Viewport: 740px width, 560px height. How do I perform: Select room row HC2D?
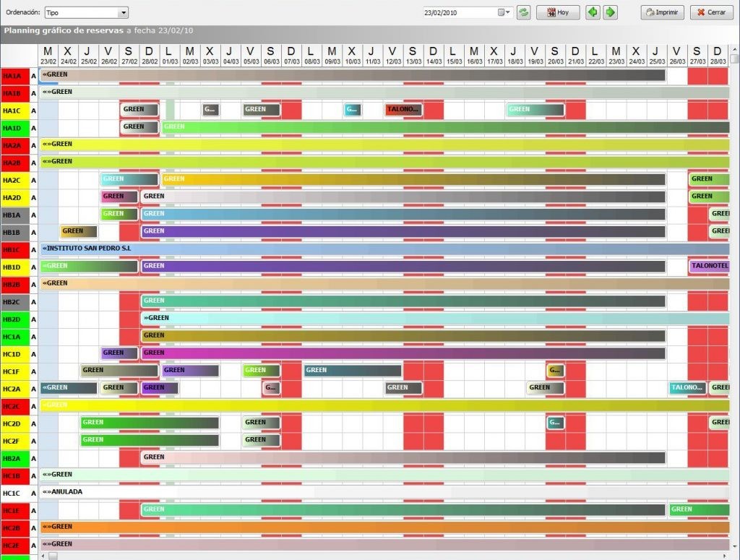click(x=15, y=423)
